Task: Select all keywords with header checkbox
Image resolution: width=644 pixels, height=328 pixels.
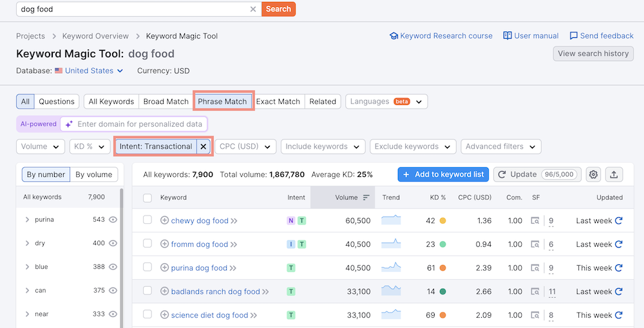Action: click(147, 197)
